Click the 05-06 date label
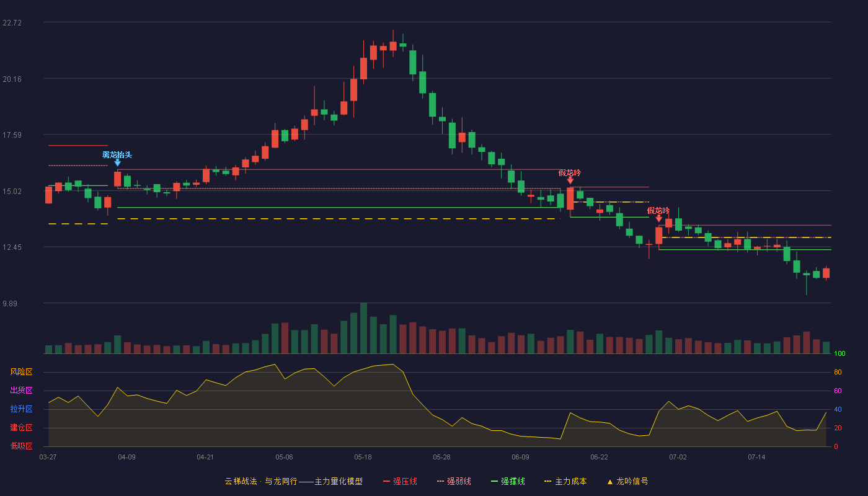868x496 pixels. click(284, 457)
